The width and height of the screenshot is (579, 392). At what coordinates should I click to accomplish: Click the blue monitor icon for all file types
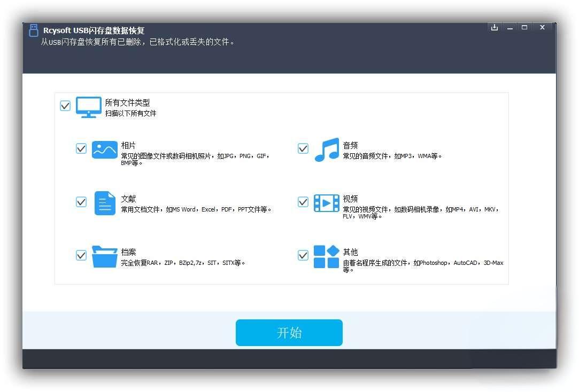pyautogui.click(x=89, y=107)
